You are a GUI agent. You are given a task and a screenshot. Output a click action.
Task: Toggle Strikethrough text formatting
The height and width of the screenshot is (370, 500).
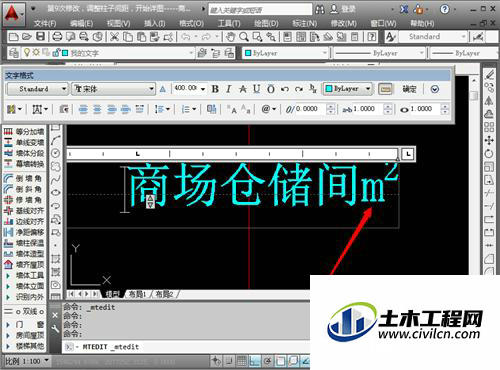243,89
